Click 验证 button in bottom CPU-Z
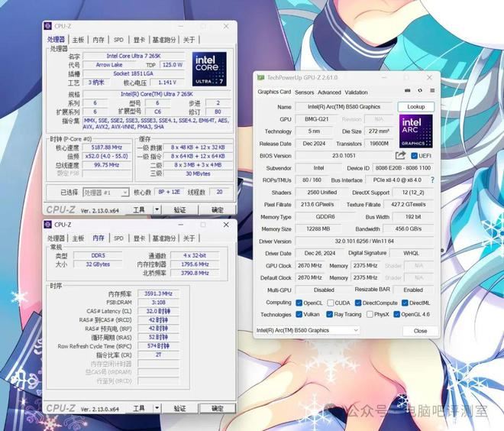Image resolution: width=504 pixels, height=431 pixels. click(179, 409)
